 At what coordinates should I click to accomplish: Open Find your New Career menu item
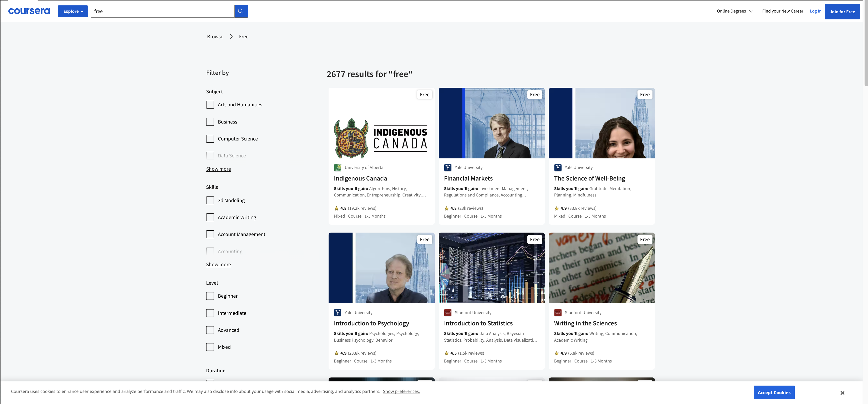point(782,11)
